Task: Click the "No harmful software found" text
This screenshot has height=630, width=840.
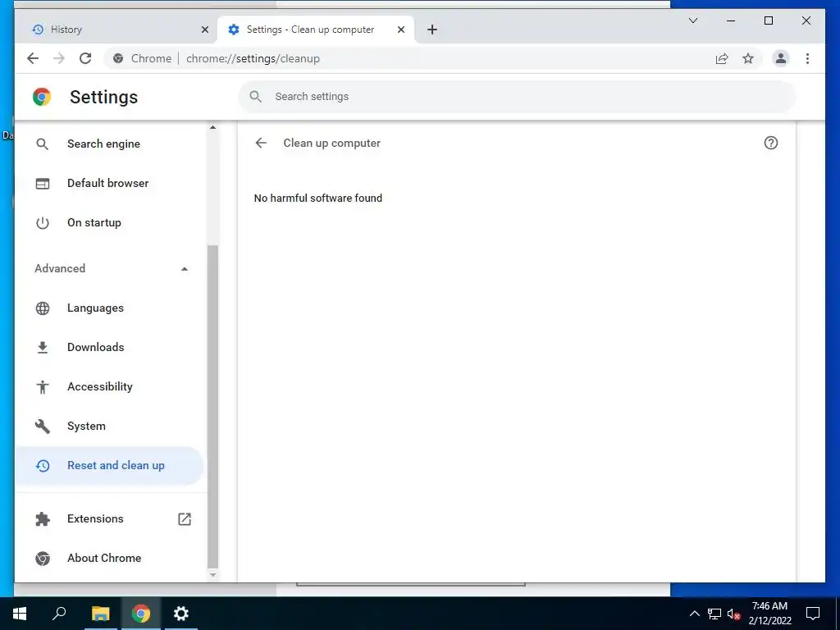Action: pos(318,199)
